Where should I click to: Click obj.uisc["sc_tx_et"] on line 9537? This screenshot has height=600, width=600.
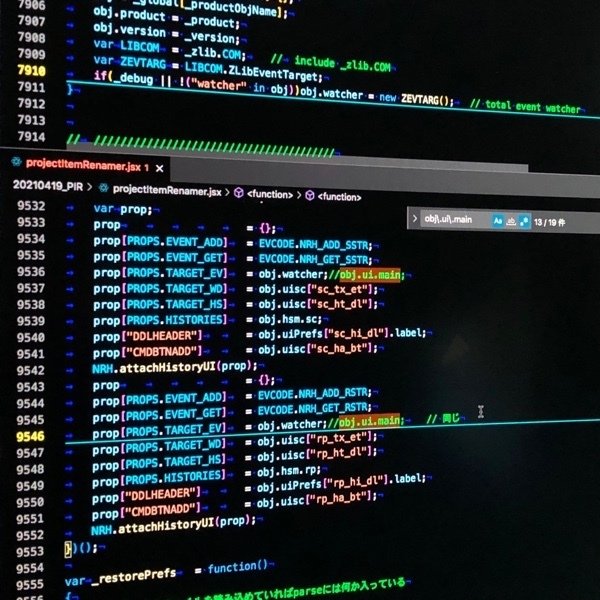point(318,290)
